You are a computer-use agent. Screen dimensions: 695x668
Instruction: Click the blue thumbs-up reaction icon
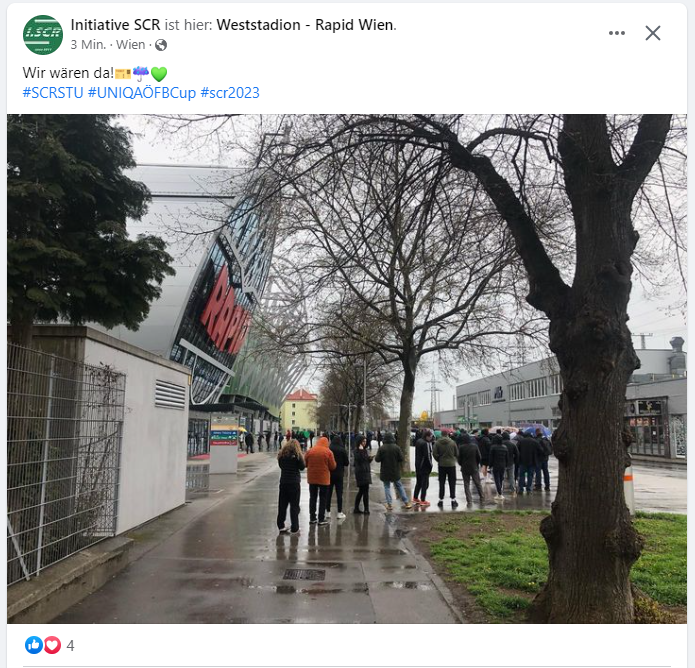click(x=34, y=645)
